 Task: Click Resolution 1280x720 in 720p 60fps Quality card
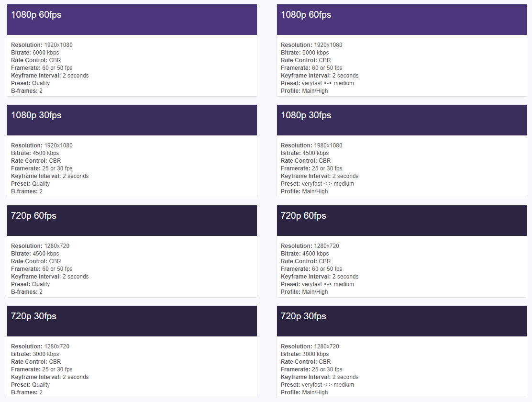point(40,246)
